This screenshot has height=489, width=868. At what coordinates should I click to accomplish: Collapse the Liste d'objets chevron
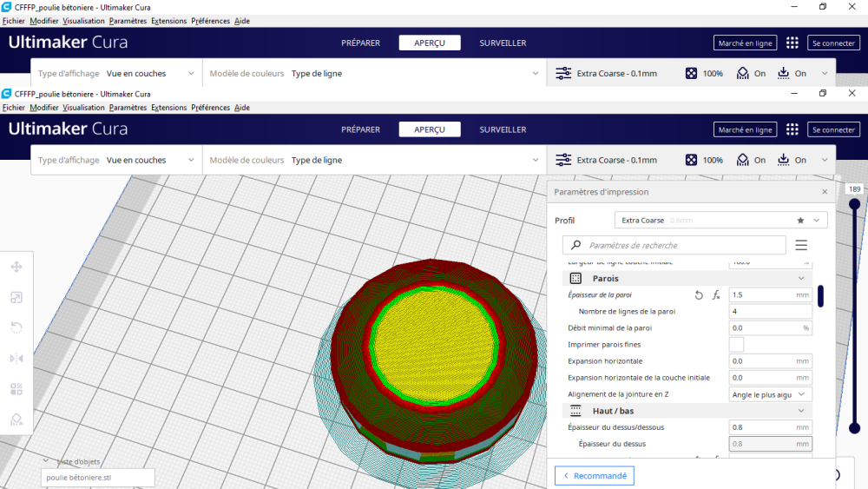45,460
